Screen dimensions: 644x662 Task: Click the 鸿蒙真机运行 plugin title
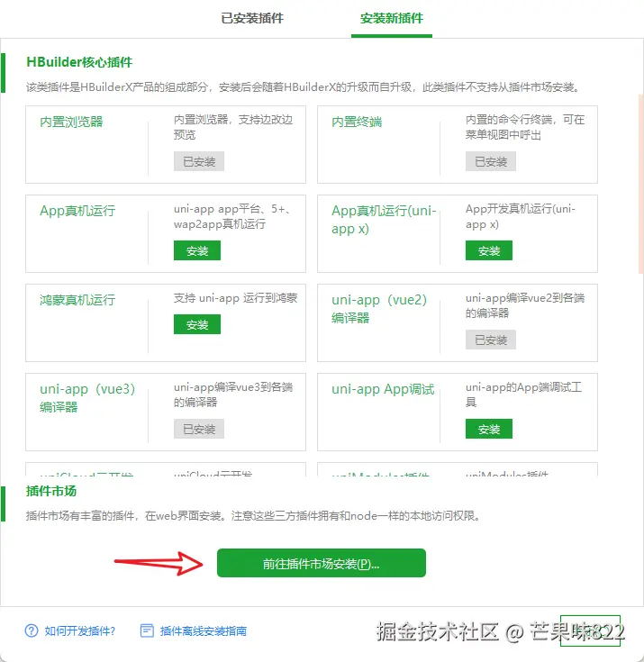point(77,300)
